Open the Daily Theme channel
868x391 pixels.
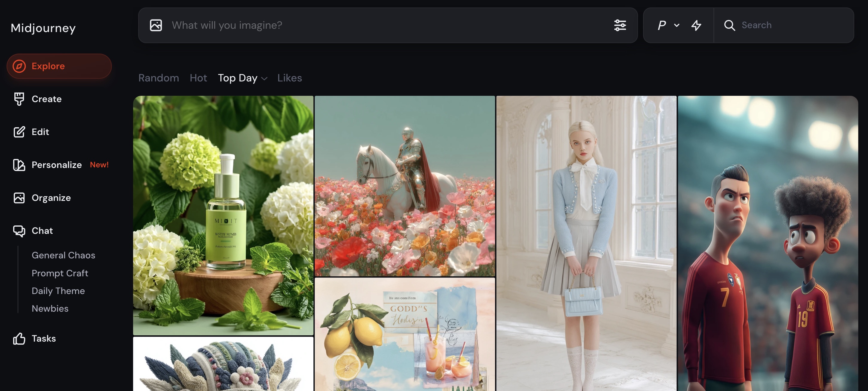58,291
